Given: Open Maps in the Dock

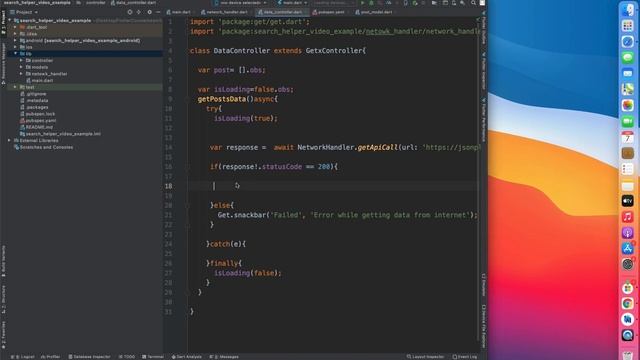Looking at the screenshot, I should point(628,89).
